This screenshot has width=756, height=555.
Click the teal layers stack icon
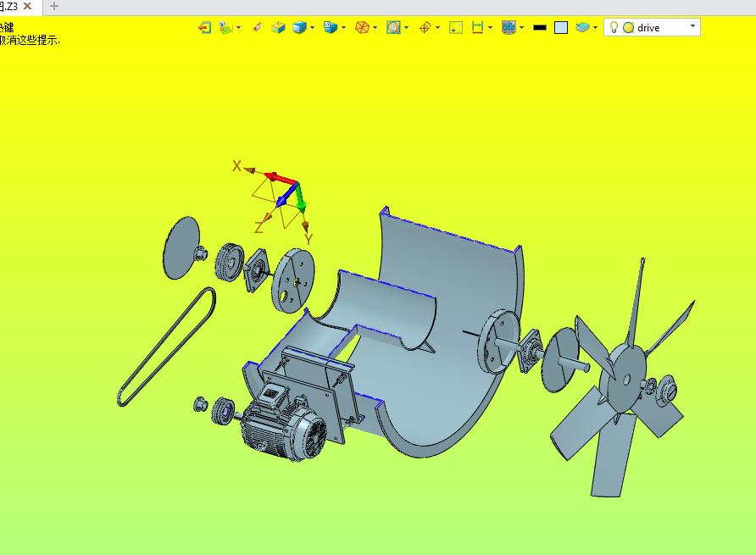pos(582,27)
